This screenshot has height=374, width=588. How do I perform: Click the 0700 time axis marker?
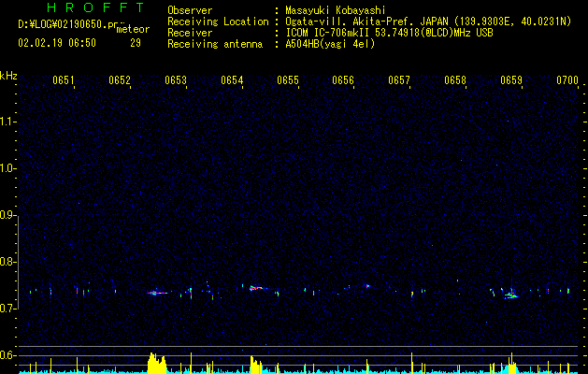pyautogui.click(x=567, y=80)
